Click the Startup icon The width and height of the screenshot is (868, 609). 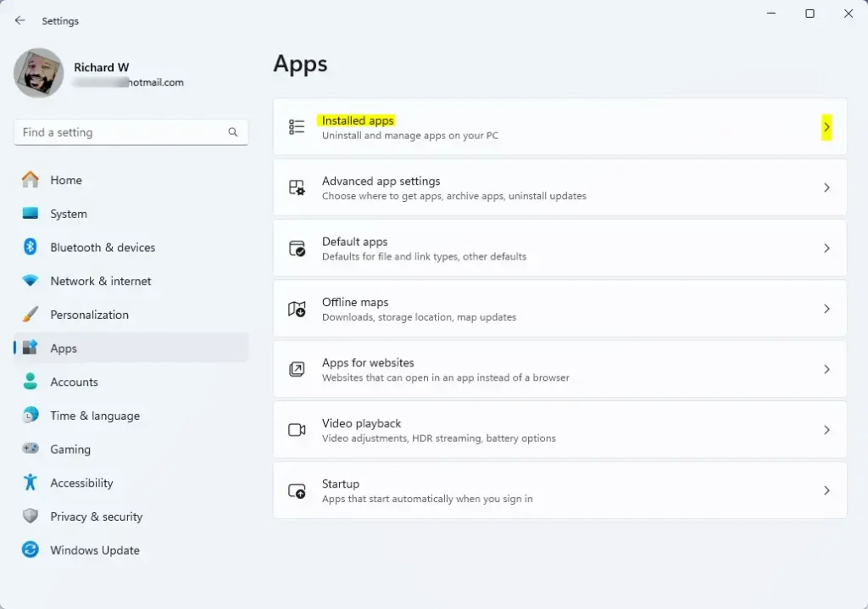[x=297, y=490]
